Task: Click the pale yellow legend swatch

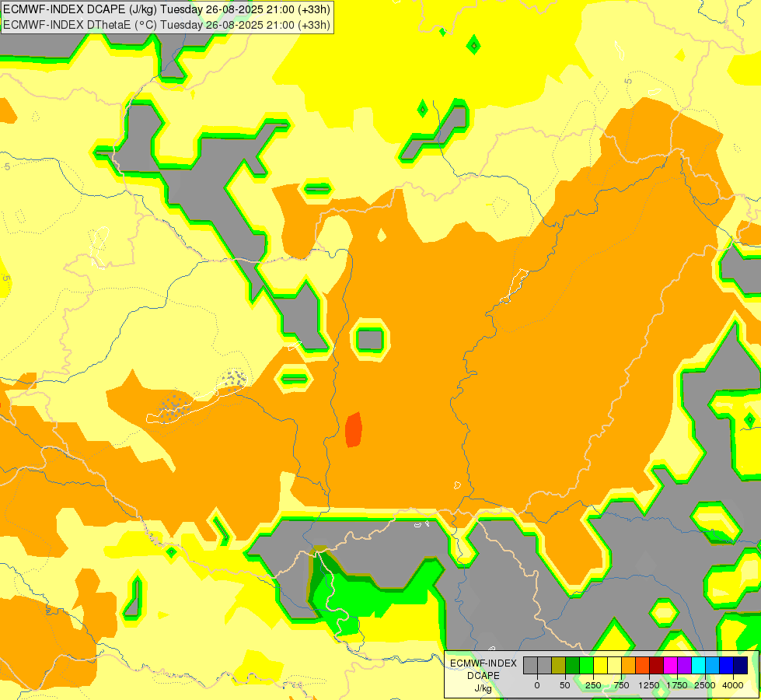Action: [x=614, y=665]
